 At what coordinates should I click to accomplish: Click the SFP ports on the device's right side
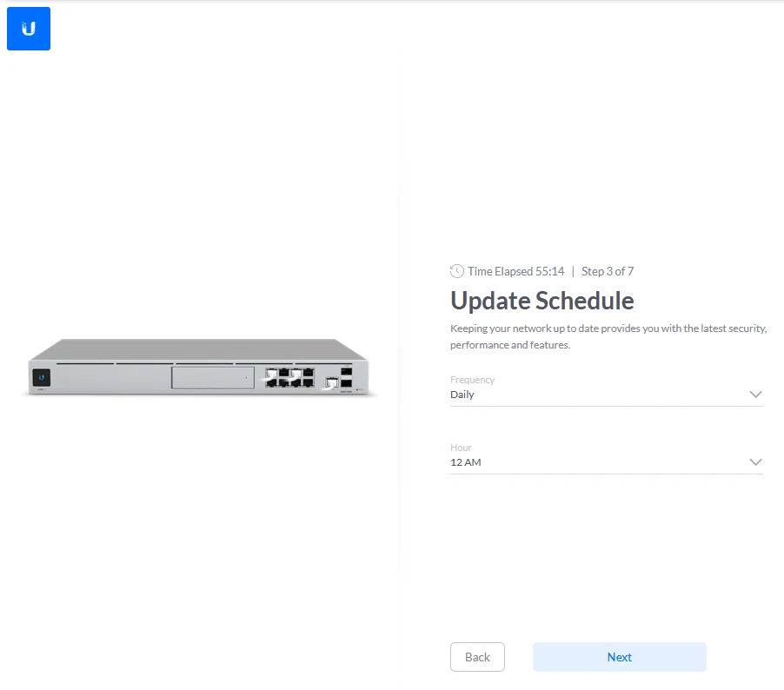click(348, 377)
